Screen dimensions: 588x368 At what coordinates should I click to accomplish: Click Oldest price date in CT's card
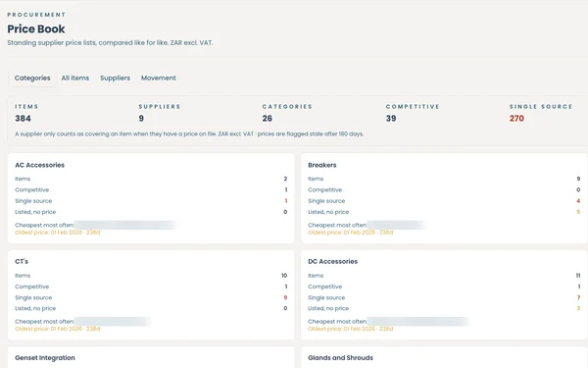58,329
